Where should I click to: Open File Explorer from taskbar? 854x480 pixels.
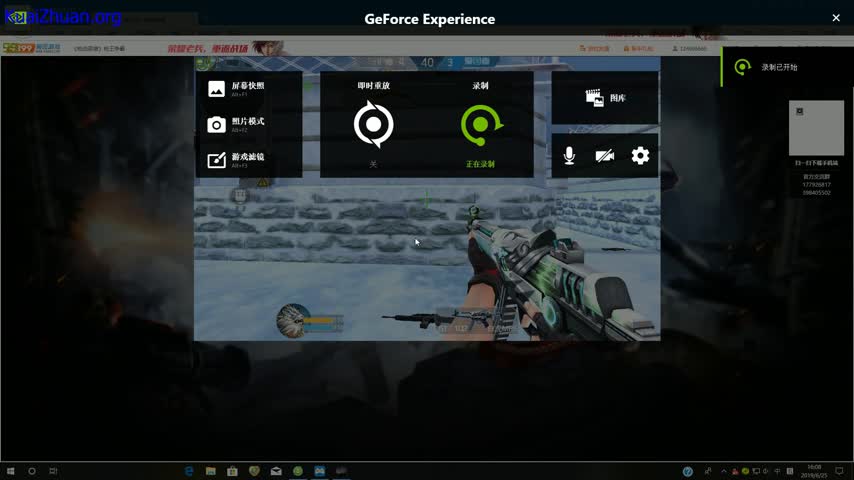[x=211, y=471]
